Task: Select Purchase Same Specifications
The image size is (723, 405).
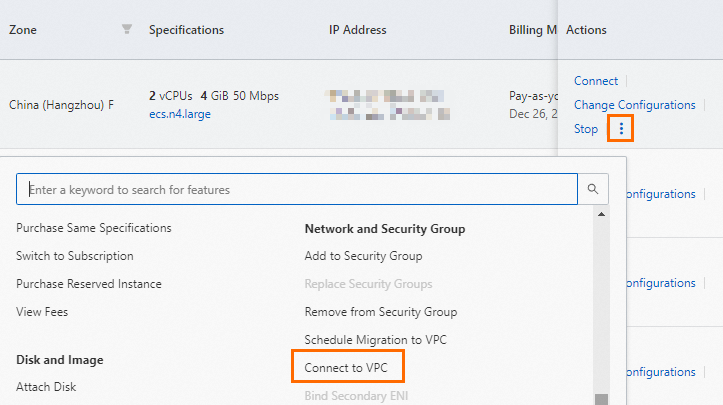Action: [94, 228]
